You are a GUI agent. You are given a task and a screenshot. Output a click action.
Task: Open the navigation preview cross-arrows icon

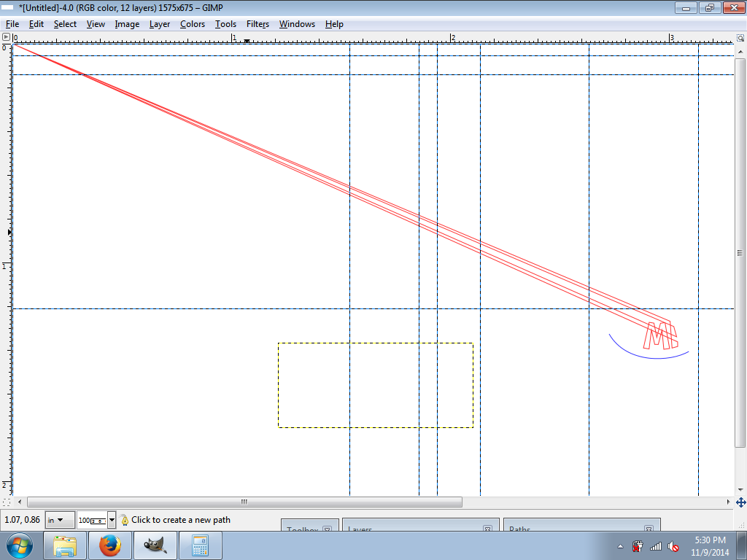pyautogui.click(x=740, y=502)
